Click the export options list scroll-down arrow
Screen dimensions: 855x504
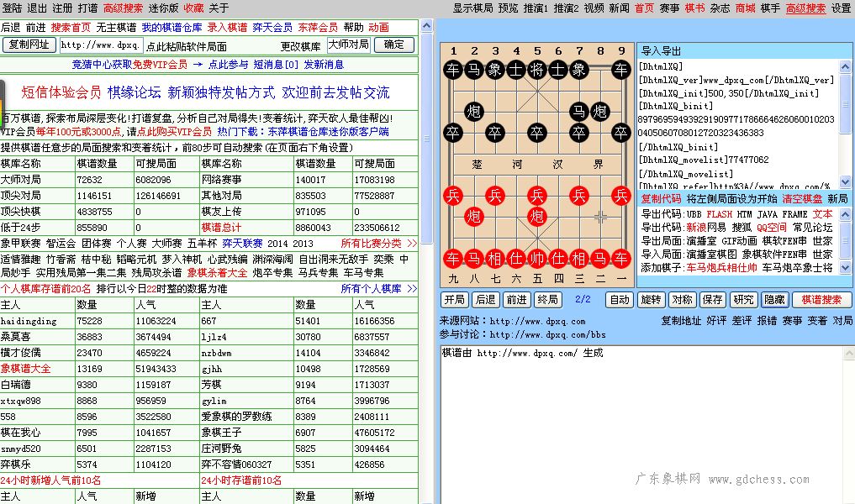[x=845, y=267]
